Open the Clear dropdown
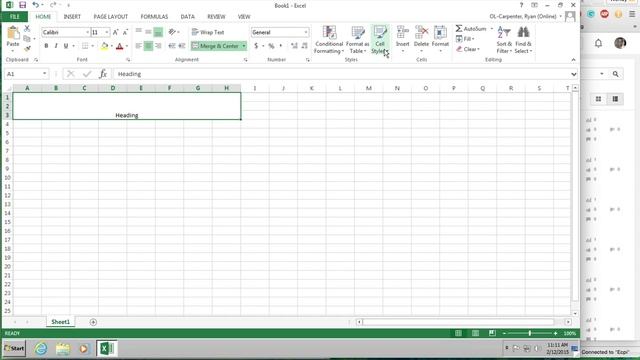The width and height of the screenshot is (640, 360). [468, 49]
